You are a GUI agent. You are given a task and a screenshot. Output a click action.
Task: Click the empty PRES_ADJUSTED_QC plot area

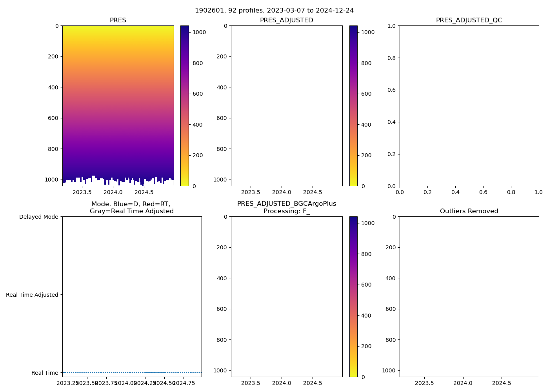tap(469, 106)
